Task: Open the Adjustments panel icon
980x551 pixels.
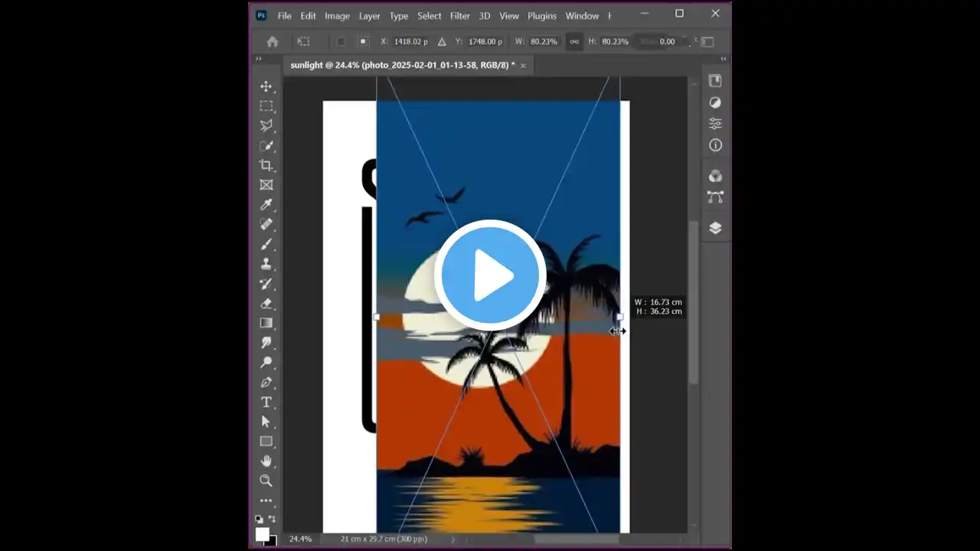Action: [x=715, y=103]
